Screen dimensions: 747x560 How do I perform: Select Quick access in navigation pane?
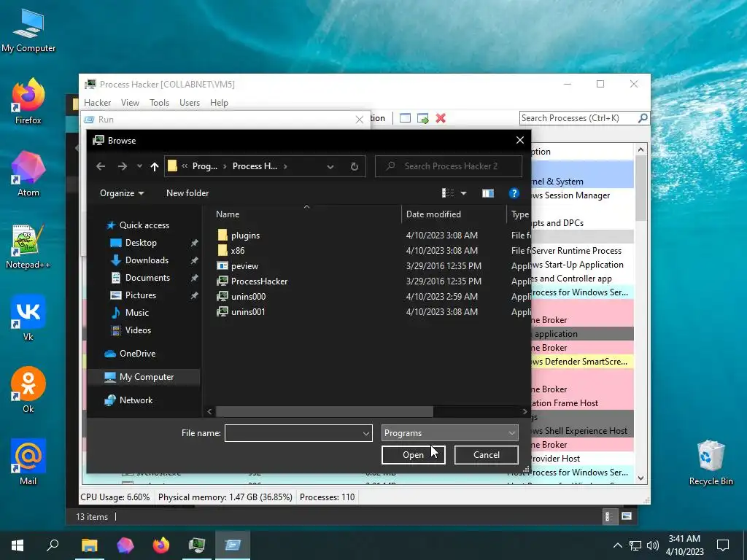(x=144, y=225)
